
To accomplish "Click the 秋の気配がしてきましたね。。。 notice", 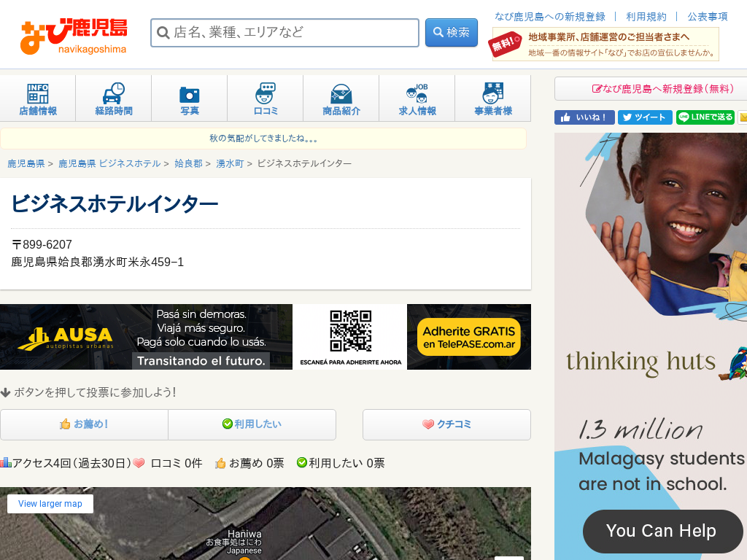I will pyautogui.click(x=263, y=139).
